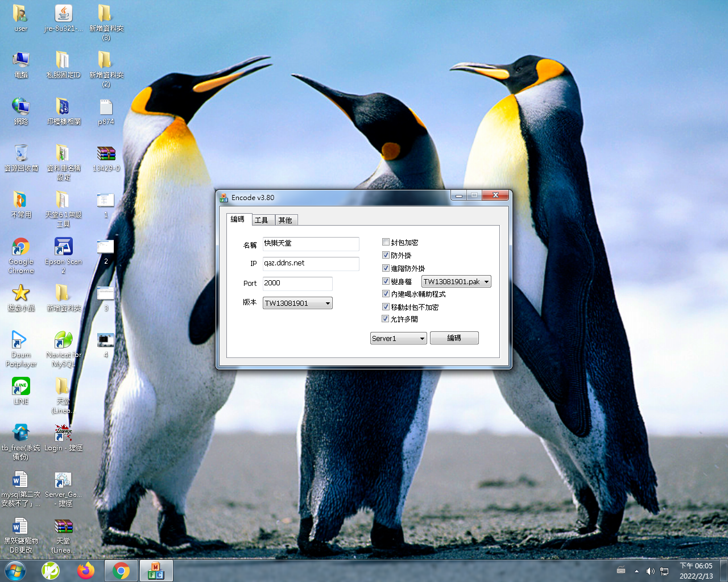Screen dimensions: 728x582
Task: Open the jre-8u321 installer icon
Action: click(x=63, y=18)
